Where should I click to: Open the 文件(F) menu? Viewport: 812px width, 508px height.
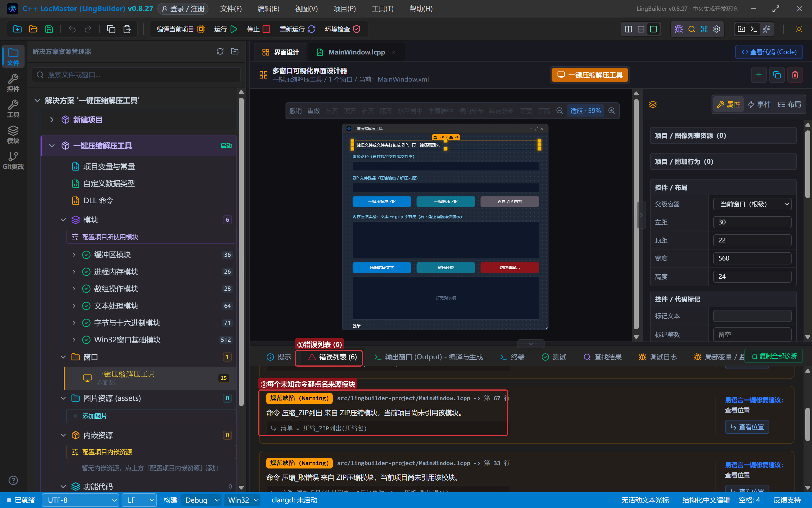[x=231, y=9]
